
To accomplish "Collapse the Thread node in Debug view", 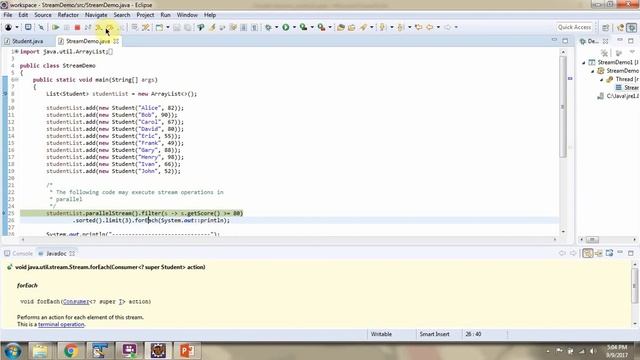I will point(602,80).
